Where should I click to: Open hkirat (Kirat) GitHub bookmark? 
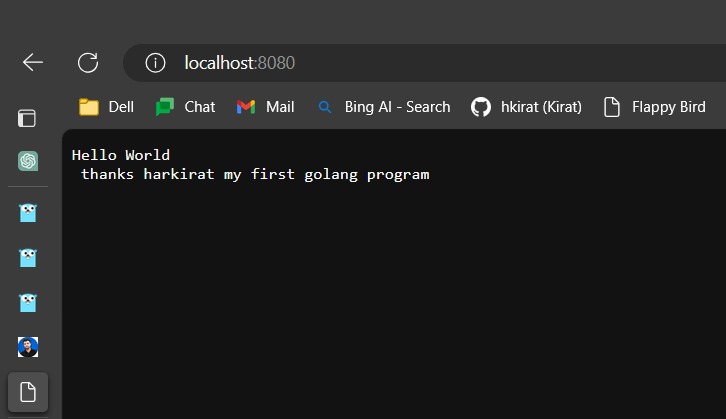(x=526, y=107)
